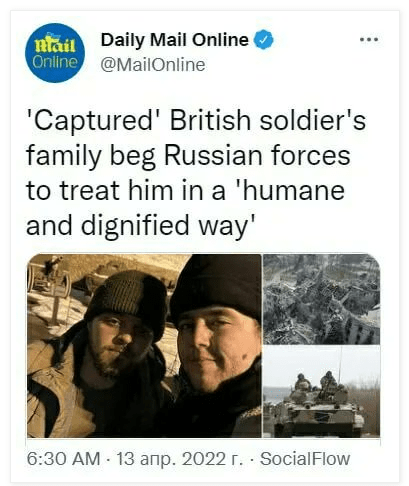Open the Daily Mail Online profile avatar
Image resolution: width=409 pixels, height=486 pixels.
click(x=55, y=53)
